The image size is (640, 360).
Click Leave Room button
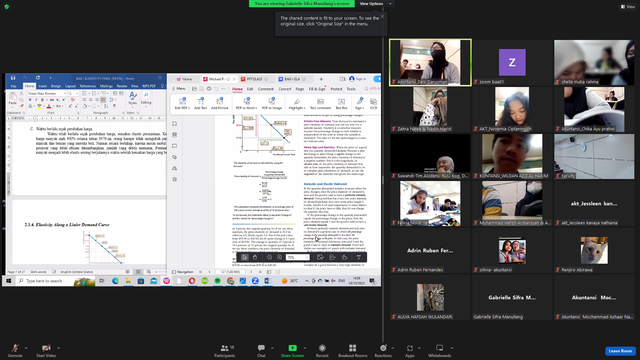click(x=620, y=351)
